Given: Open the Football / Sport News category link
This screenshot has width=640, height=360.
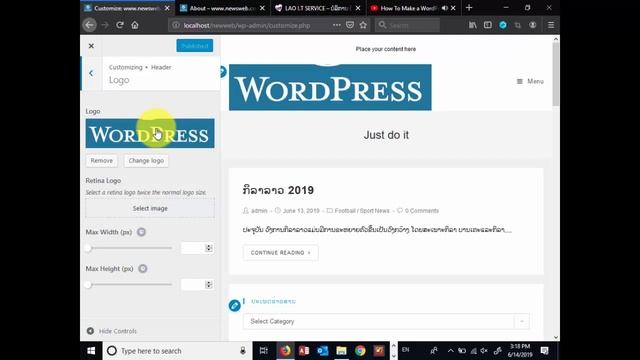Looking at the screenshot, I should [362, 211].
